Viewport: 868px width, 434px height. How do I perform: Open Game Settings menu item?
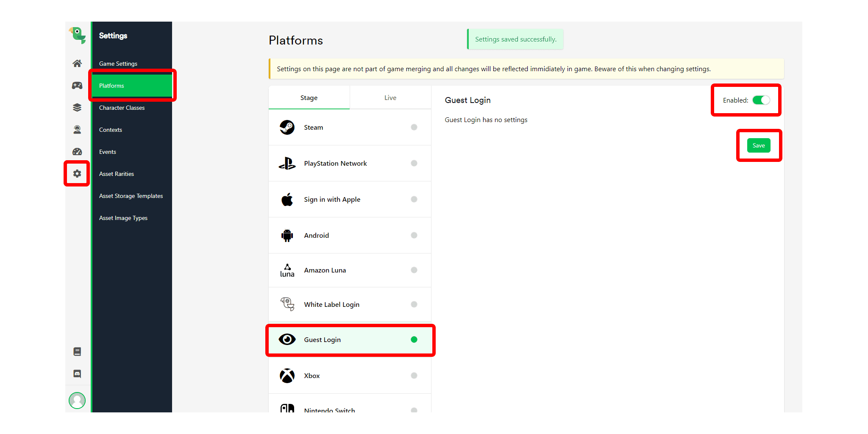click(132, 64)
